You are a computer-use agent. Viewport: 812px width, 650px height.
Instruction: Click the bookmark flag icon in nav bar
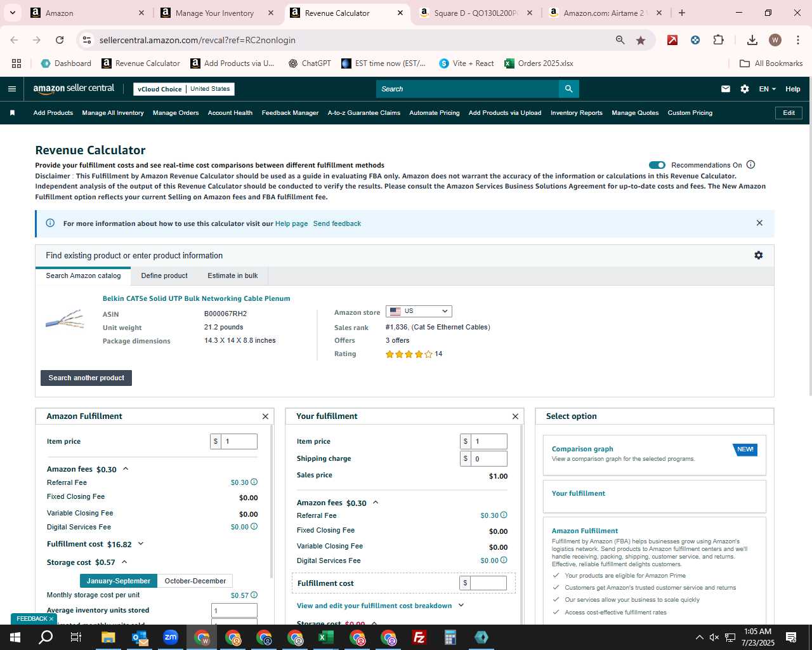tap(12, 113)
